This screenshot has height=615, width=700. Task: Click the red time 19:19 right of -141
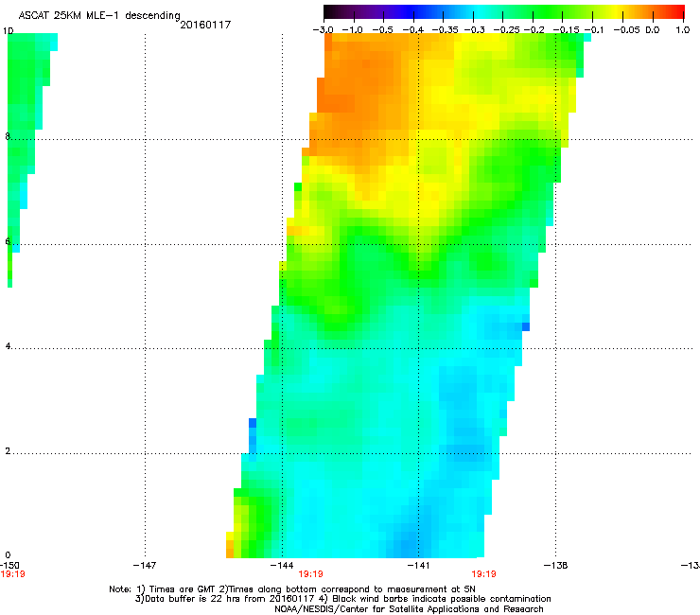484,574
